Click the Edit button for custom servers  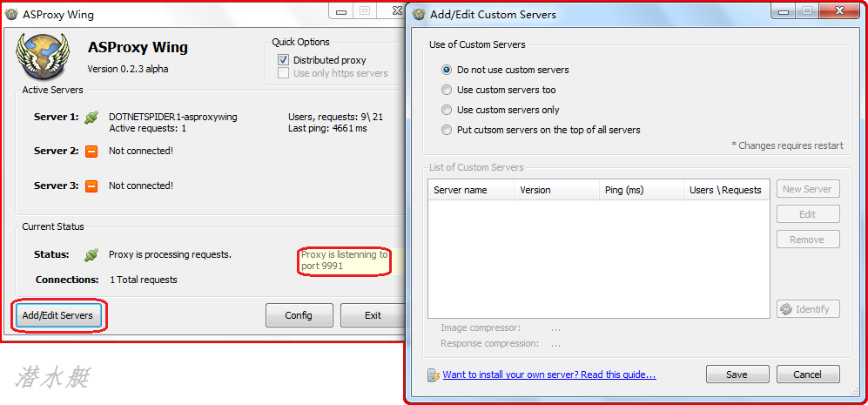point(808,214)
